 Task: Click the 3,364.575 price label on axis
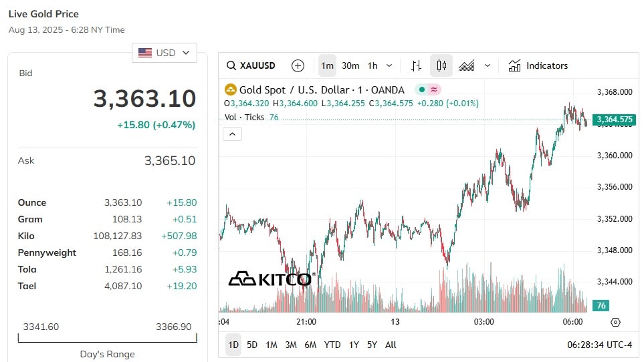[614, 120]
